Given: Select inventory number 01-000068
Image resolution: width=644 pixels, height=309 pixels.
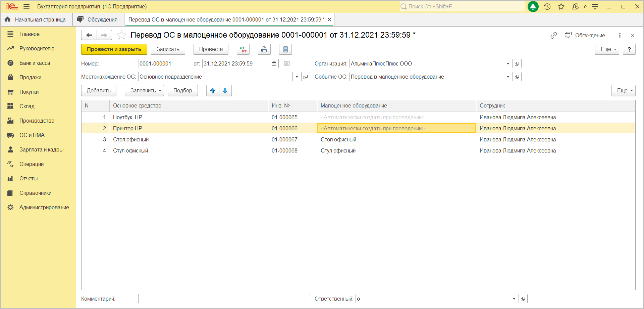Looking at the screenshot, I should [x=284, y=150].
